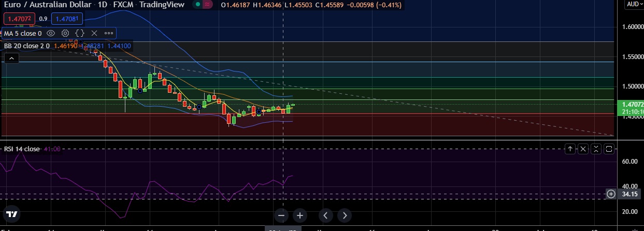
Task: Remove the MA 5 indicator with the X
Action: (94, 33)
